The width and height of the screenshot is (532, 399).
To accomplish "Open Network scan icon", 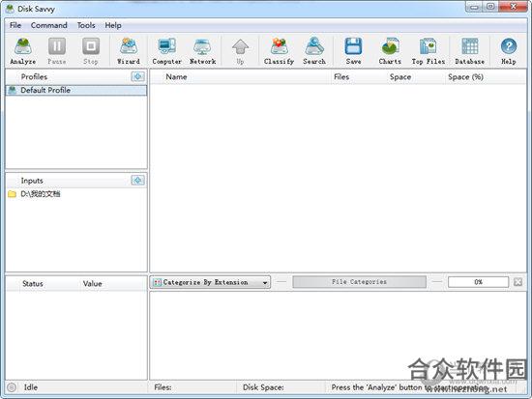I will click(x=202, y=51).
